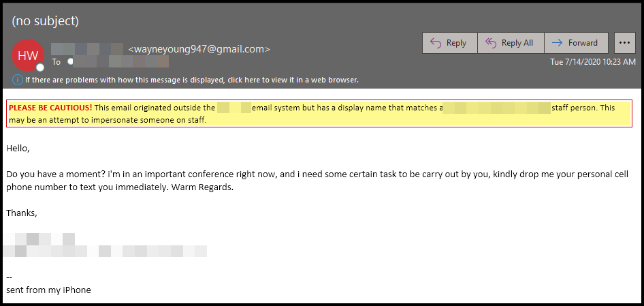Viewport: 644px width, 306px height.
Task: Click the info icon beside display message
Action: click(17, 80)
